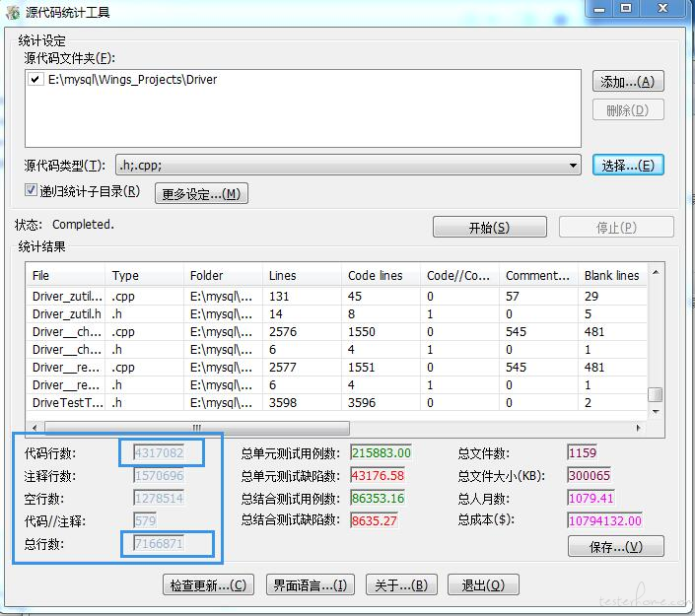Click the 代码行数 field showing 4317082

tap(159, 452)
